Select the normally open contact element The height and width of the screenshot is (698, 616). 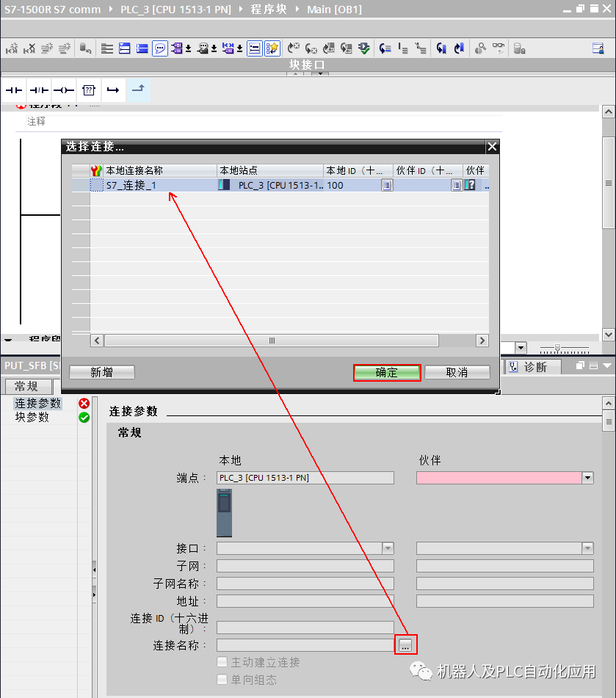tap(13, 90)
